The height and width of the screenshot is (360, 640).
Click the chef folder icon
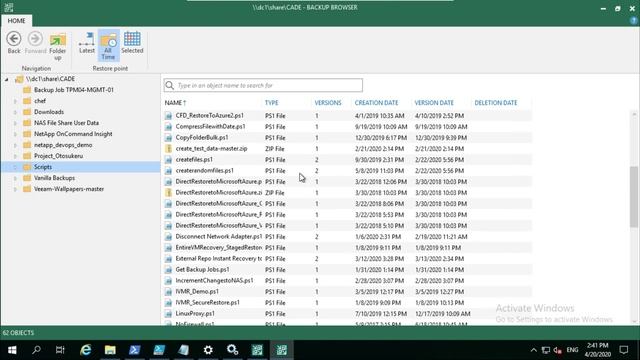27,101
